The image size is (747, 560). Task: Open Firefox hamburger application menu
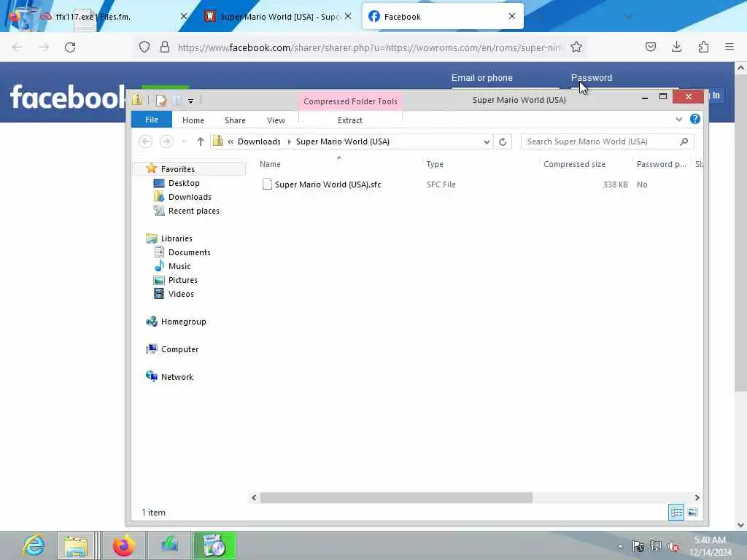pos(729,47)
